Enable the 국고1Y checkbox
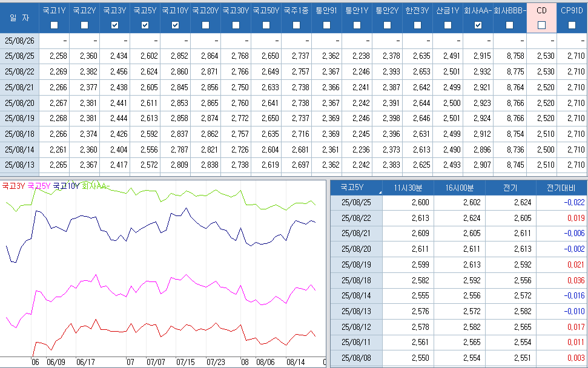The height and width of the screenshot is (368, 588). tap(55, 25)
